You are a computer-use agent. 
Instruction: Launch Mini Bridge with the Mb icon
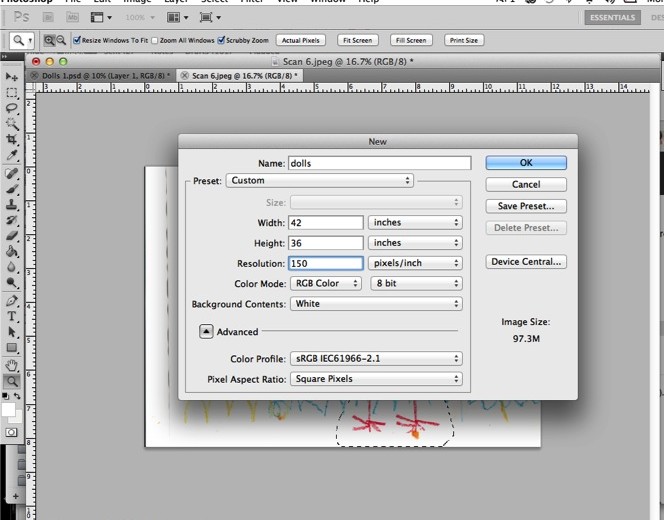[x=73, y=17]
